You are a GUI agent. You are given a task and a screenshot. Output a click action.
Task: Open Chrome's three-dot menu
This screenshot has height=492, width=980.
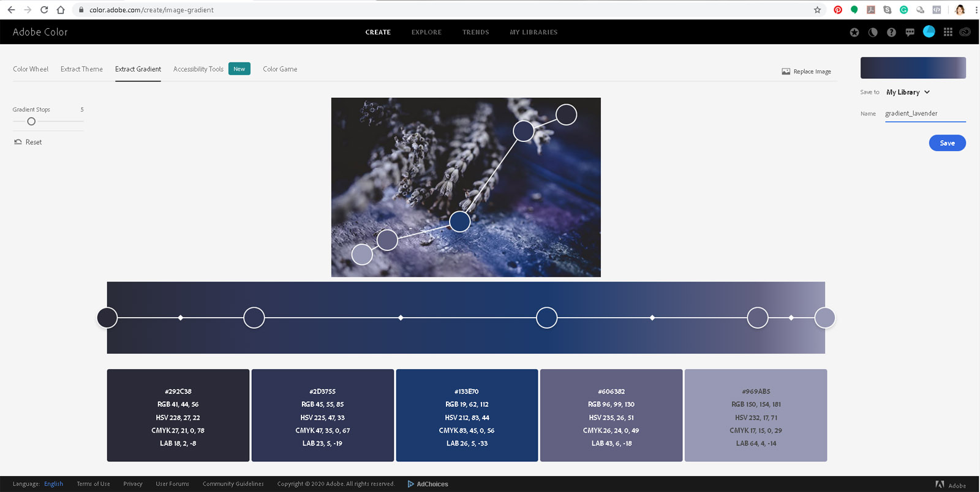(x=976, y=10)
